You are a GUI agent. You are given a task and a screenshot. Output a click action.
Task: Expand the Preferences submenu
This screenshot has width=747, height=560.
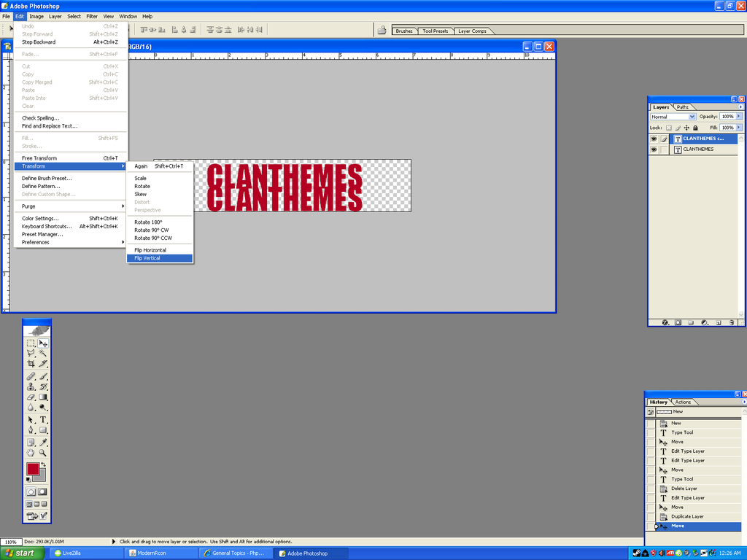71,242
